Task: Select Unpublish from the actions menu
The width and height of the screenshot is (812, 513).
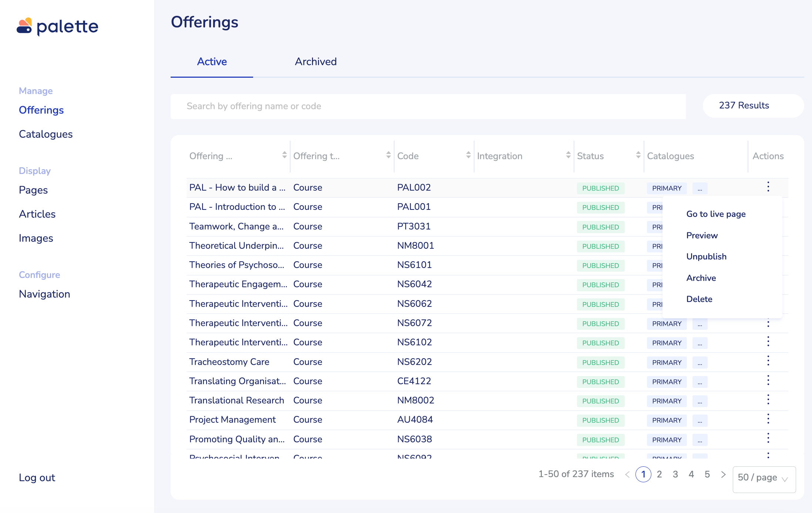Action: (706, 256)
